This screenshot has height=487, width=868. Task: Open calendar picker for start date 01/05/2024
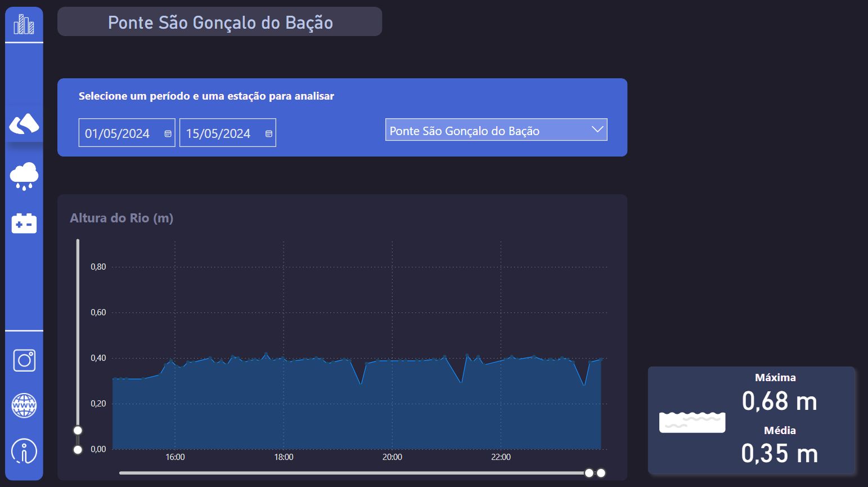(x=168, y=133)
